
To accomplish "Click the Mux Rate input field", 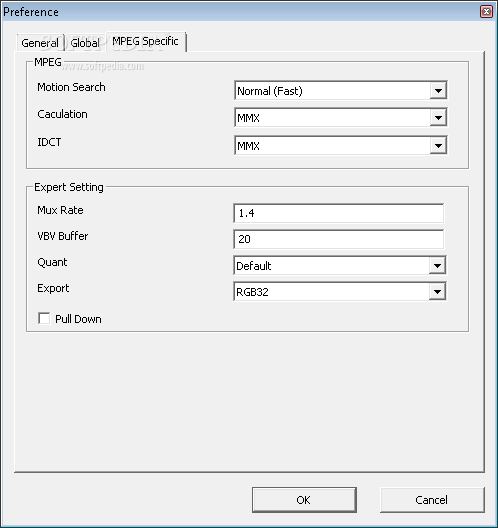I will tap(338, 213).
